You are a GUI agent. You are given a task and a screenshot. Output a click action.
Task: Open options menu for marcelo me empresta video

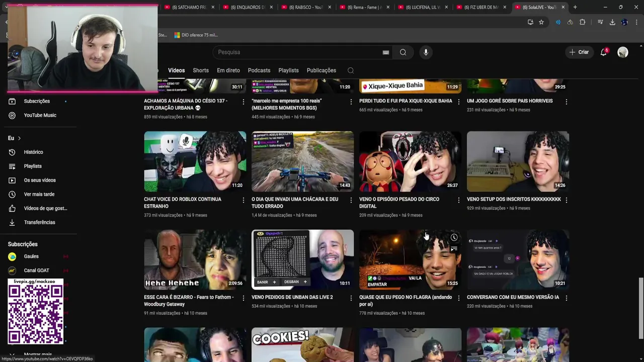tap(351, 102)
